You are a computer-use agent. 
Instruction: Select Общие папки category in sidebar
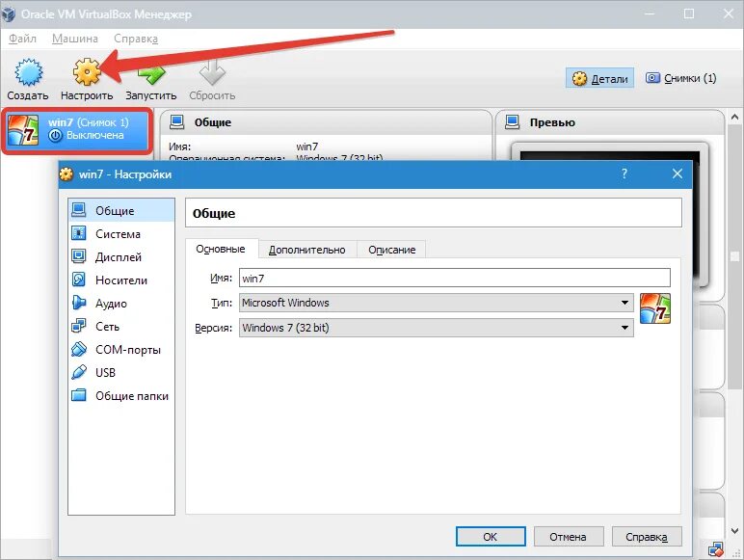121,396
